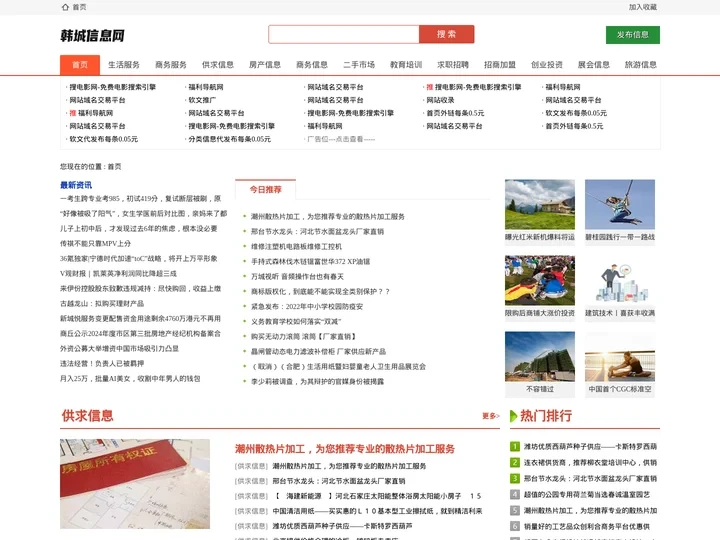The width and height of the screenshot is (720, 540).
Task: Open the 教育培训 navigation item
Action: (x=406, y=65)
